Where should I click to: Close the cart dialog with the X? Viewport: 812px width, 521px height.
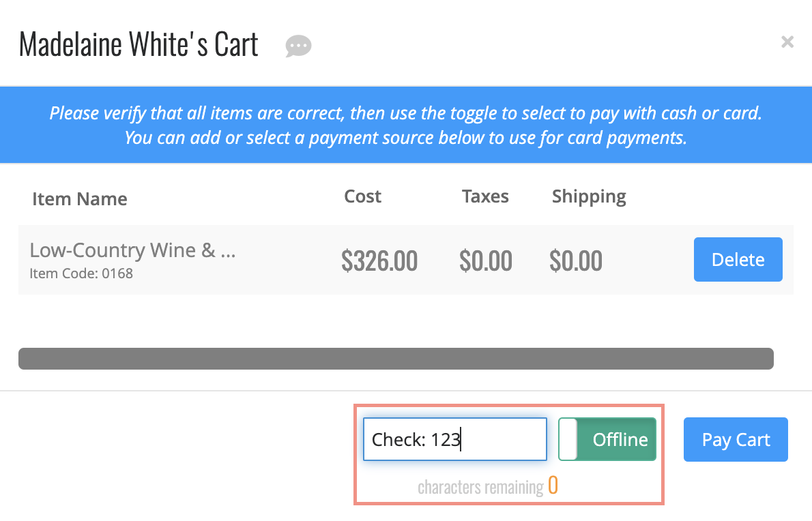pyautogui.click(x=787, y=42)
